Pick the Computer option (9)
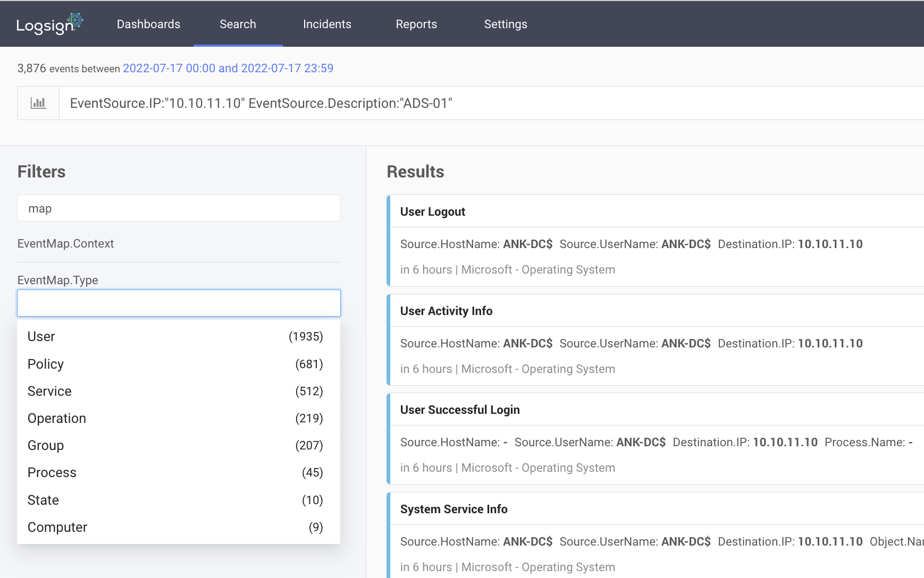This screenshot has height=578, width=924. click(x=179, y=527)
